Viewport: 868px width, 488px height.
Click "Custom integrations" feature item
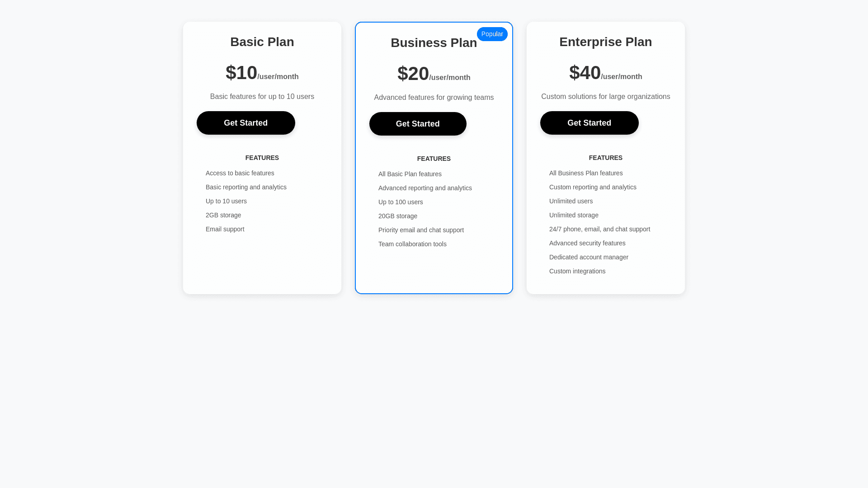point(577,271)
